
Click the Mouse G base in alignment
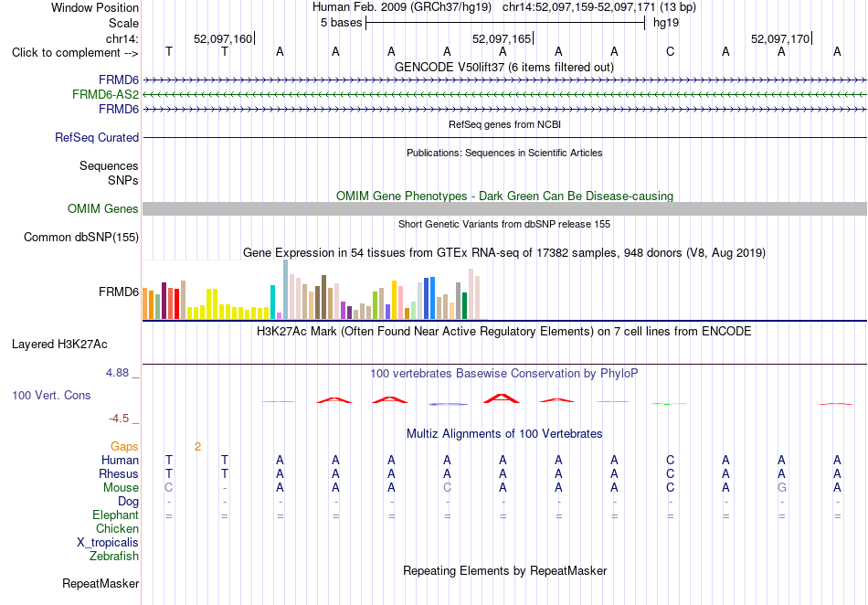coord(781,488)
